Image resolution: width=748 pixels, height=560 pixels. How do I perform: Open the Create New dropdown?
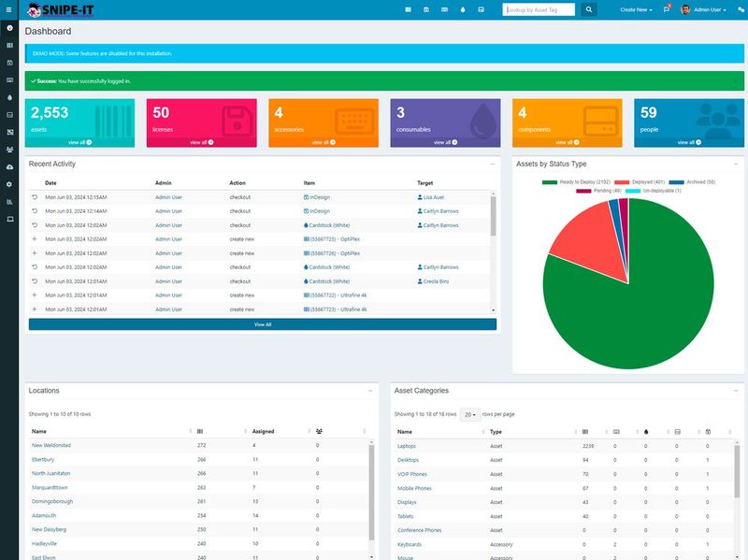click(636, 9)
